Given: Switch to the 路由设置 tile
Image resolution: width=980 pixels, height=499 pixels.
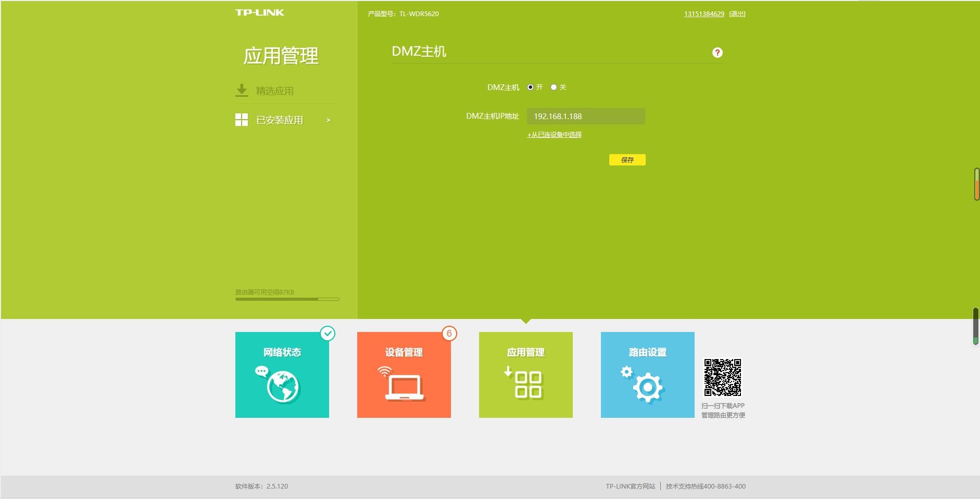Looking at the screenshot, I should 648,375.
